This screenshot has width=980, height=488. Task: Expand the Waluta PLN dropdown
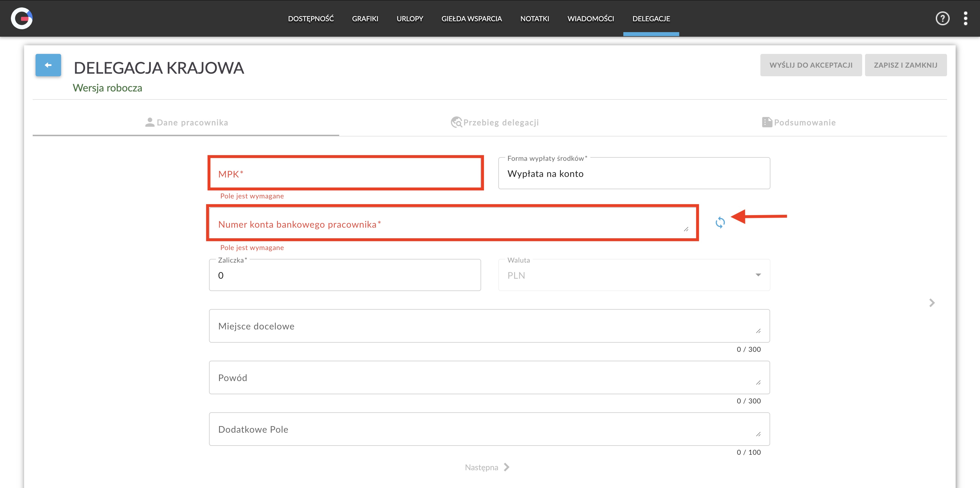[x=634, y=275]
